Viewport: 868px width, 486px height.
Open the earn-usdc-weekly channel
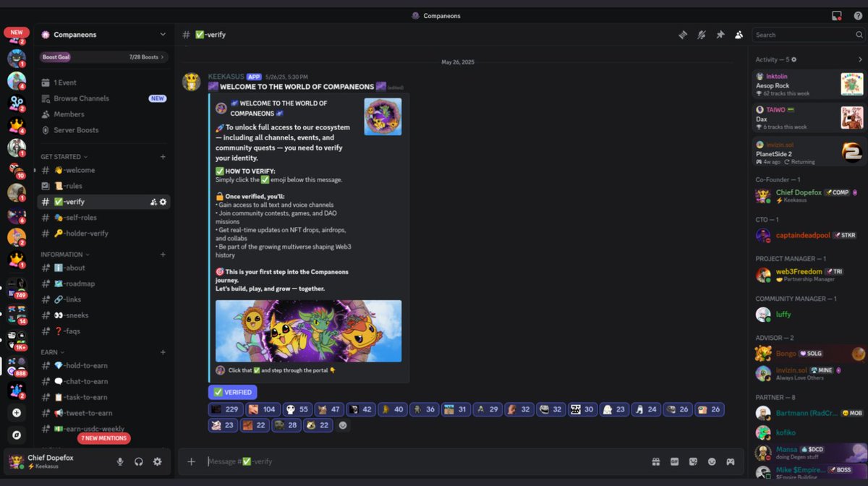tap(103, 429)
